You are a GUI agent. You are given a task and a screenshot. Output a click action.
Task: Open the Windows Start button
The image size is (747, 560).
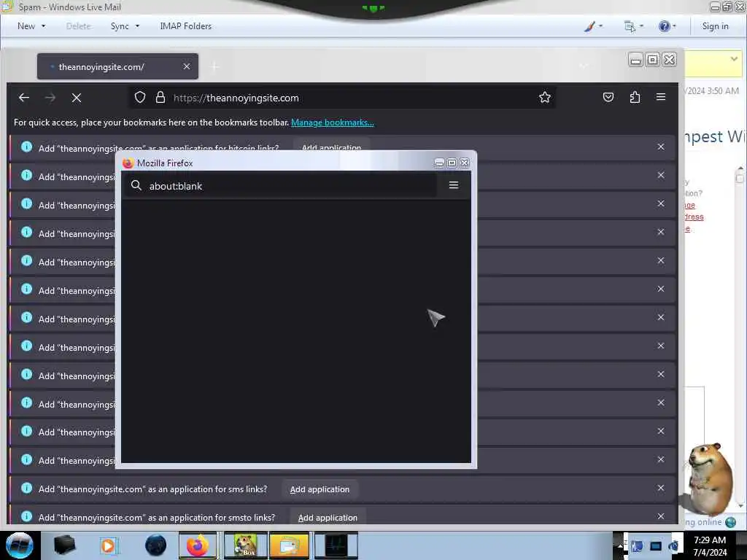pos(20,545)
